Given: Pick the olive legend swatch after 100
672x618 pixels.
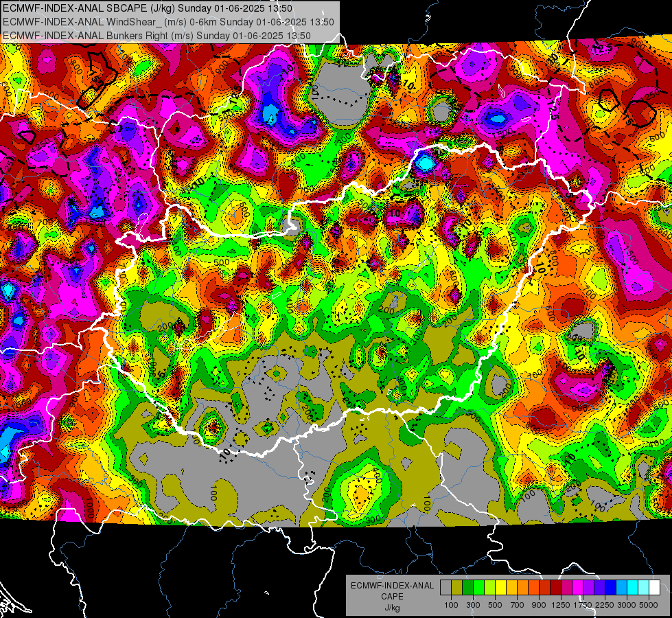Looking at the screenshot, I should (x=456, y=588).
